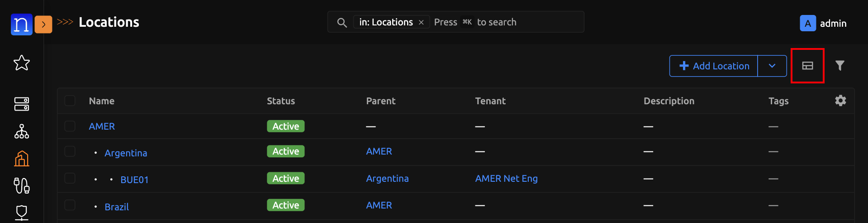Open the IPAM hierarchy icon menu

(22, 131)
